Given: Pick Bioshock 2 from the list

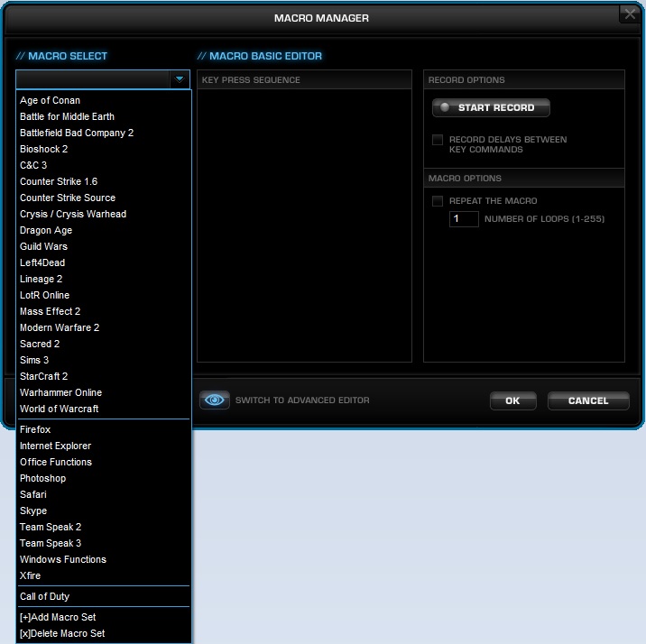Looking at the screenshot, I should click(x=104, y=149).
